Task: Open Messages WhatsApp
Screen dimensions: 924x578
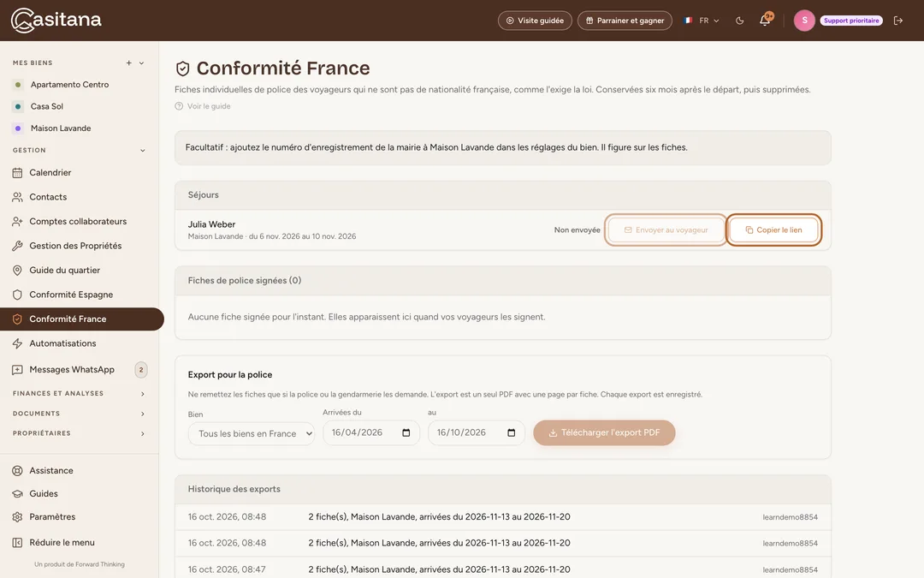Action: point(80,370)
